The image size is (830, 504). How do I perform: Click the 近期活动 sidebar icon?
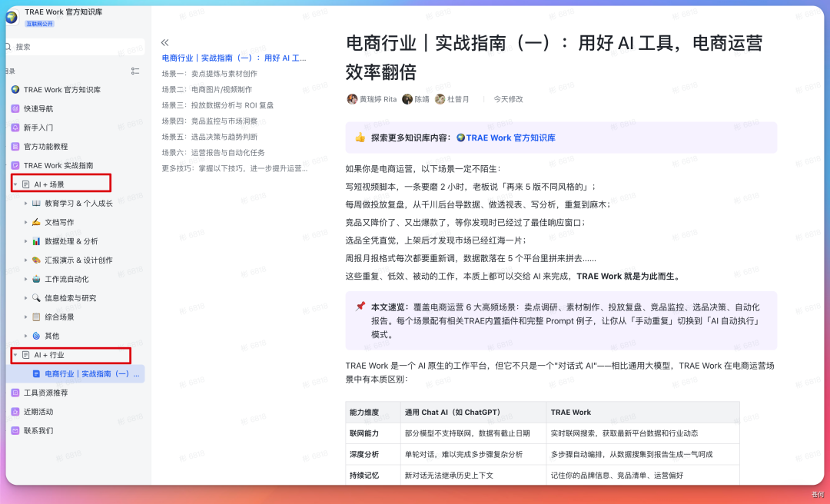(15, 411)
